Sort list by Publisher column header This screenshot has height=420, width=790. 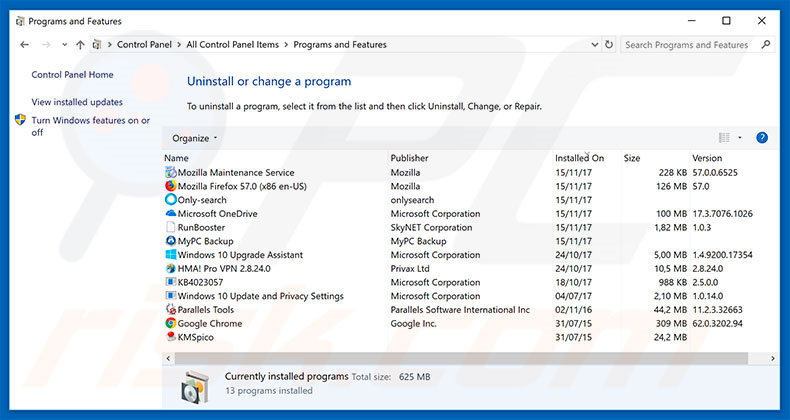click(x=409, y=158)
